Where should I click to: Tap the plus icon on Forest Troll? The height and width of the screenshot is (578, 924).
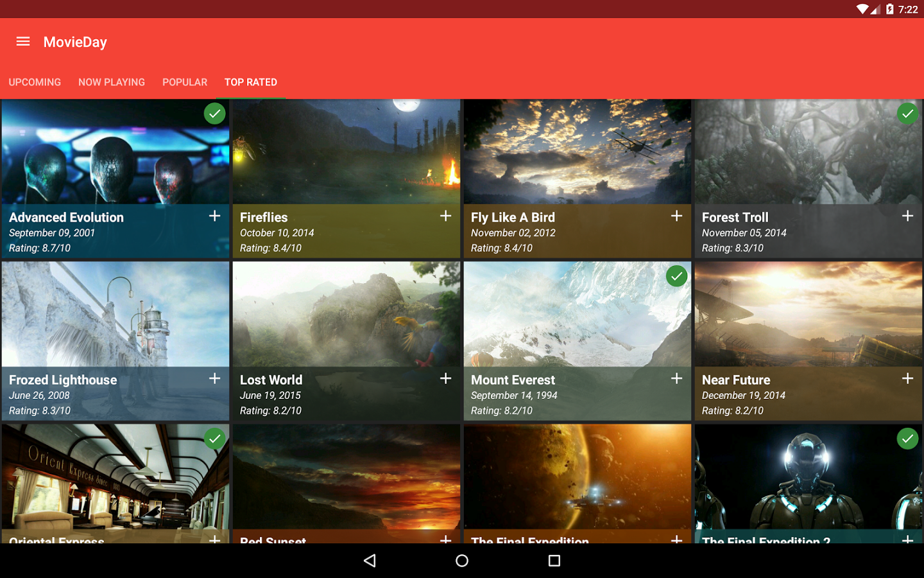908,216
